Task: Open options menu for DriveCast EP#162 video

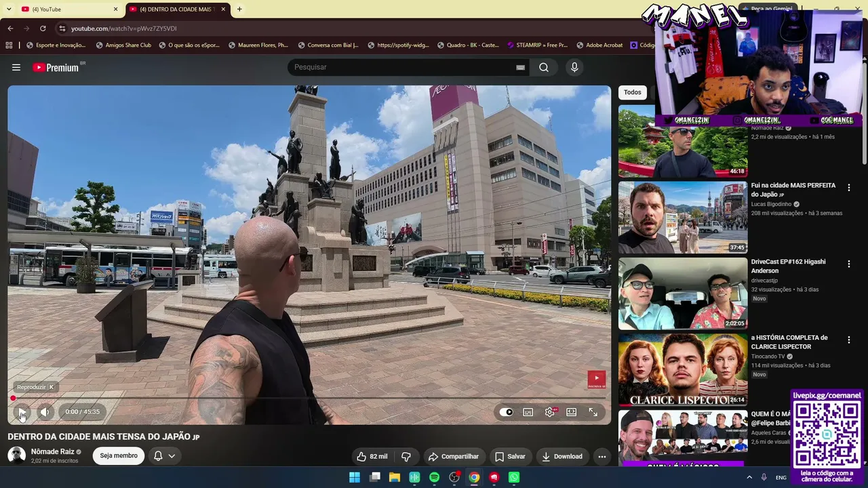Action: pyautogui.click(x=848, y=264)
